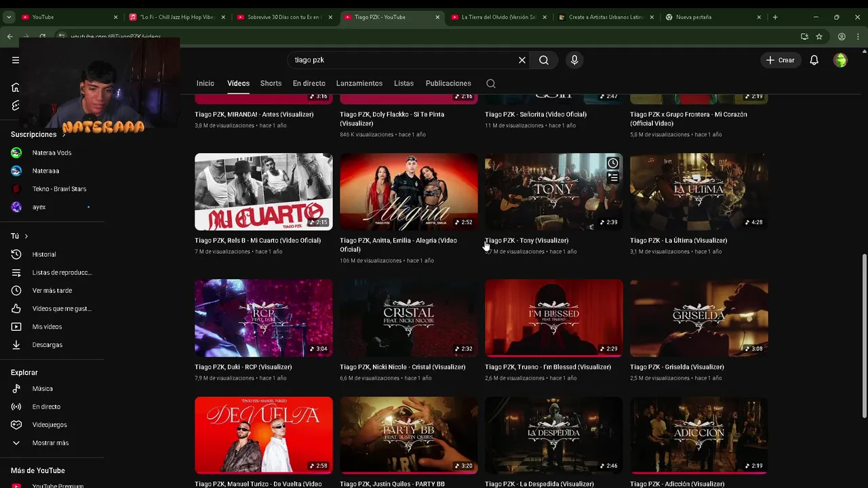The width and height of the screenshot is (868, 488).
Task: Open the Listas channel tab
Action: [403, 83]
